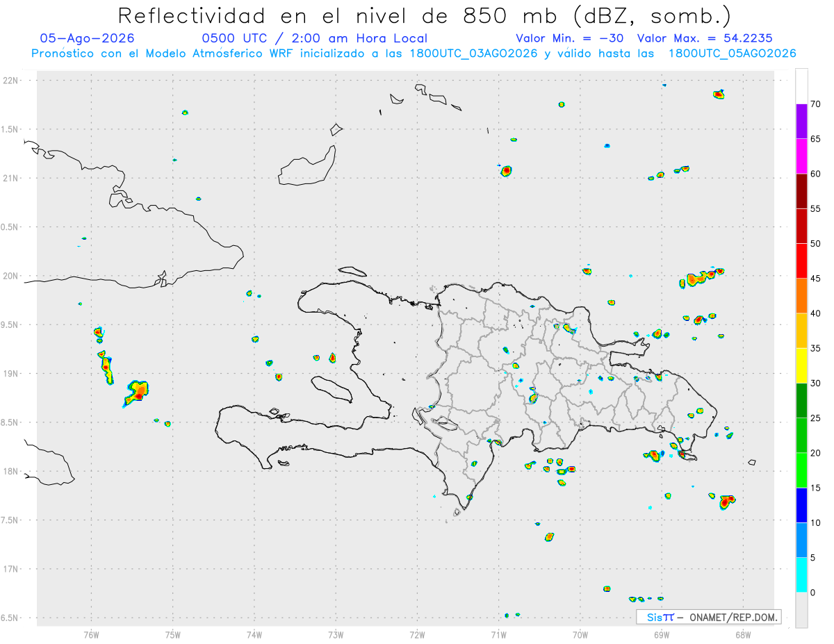Click the '71W' longitude label
834x644 pixels.
point(498,634)
